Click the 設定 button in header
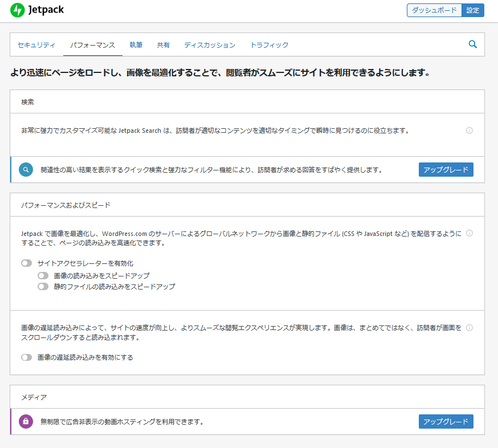498x448 pixels. (472, 10)
